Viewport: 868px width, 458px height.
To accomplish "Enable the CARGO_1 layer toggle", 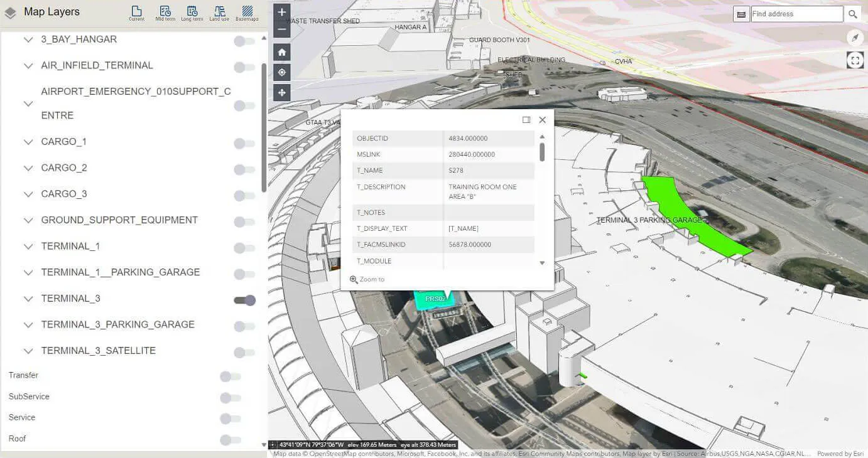I will coord(244,144).
